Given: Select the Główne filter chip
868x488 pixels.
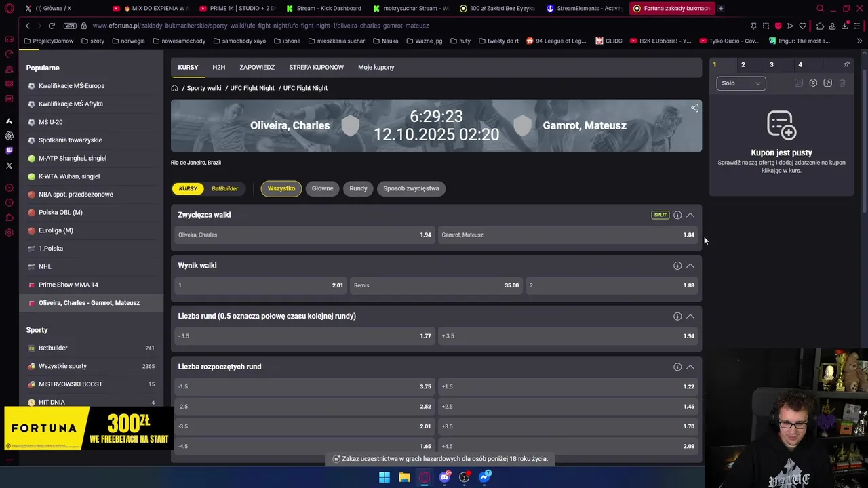Looking at the screenshot, I should coord(323,188).
